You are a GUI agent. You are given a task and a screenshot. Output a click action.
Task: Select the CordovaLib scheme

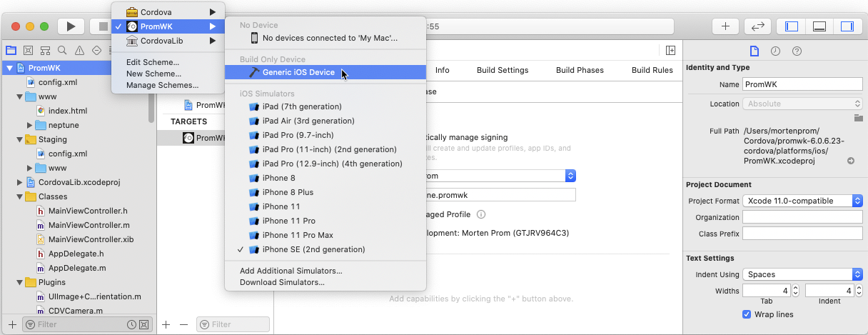pyautogui.click(x=168, y=41)
